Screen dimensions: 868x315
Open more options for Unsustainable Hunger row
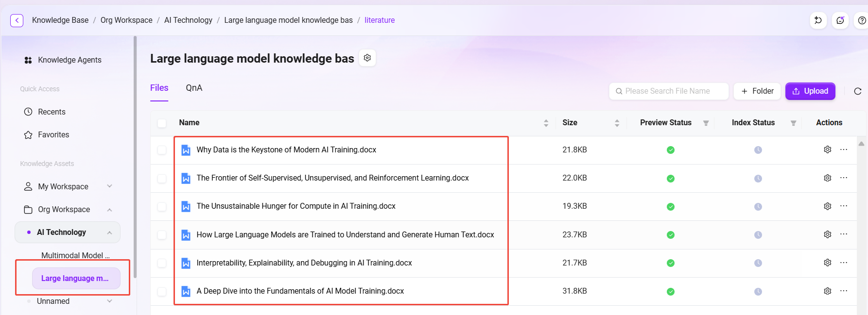click(844, 206)
